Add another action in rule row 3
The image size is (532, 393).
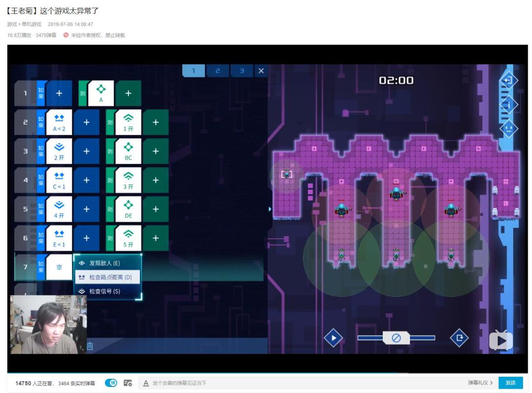pyautogui.click(x=156, y=151)
